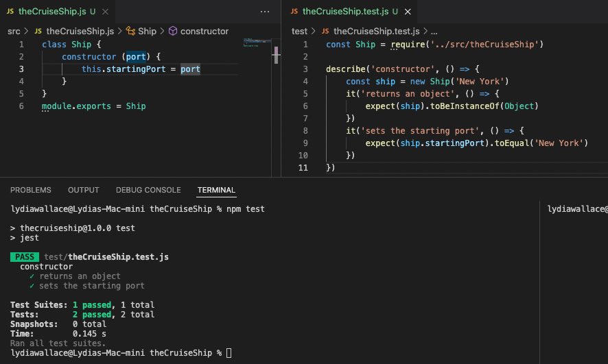Click the green PASS badge in terminal

pos(25,257)
